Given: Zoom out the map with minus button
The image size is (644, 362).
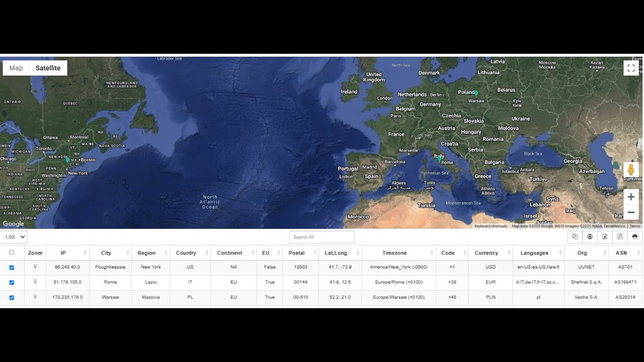Looking at the screenshot, I should [631, 212].
